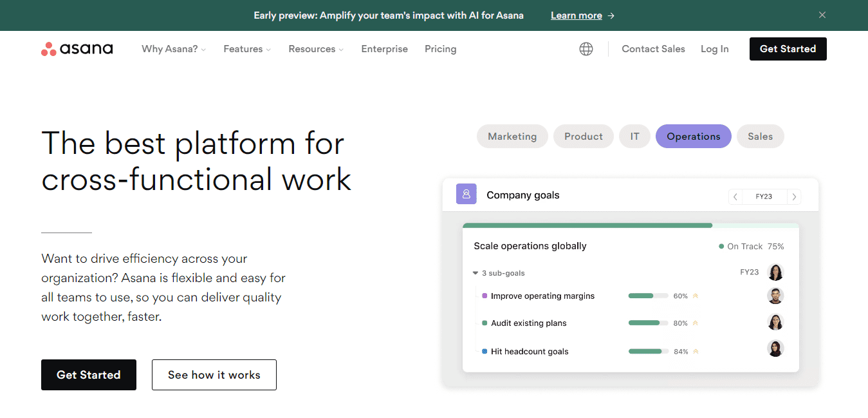The height and width of the screenshot is (418, 868).
Task: Go to the Pricing page
Action: click(x=441, y=49)
